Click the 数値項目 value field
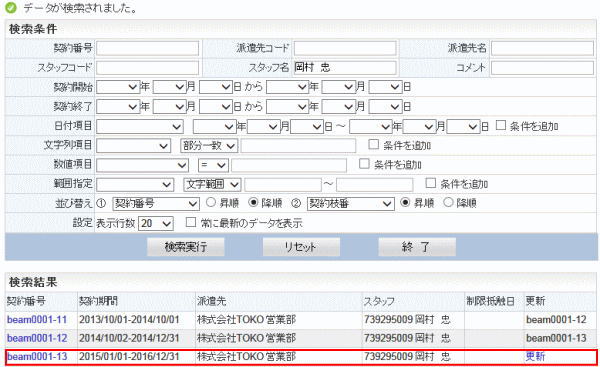600x367 pixels. [x=289, y=165]
